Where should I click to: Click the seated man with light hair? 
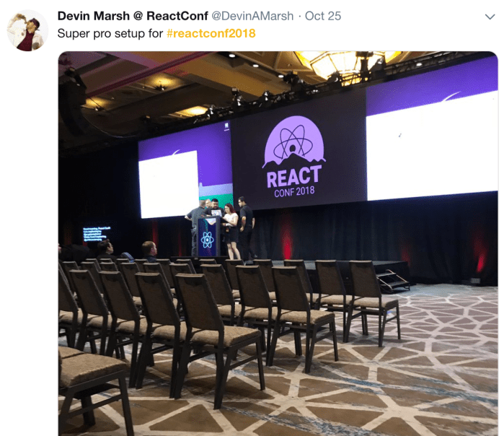coord(149,250)
